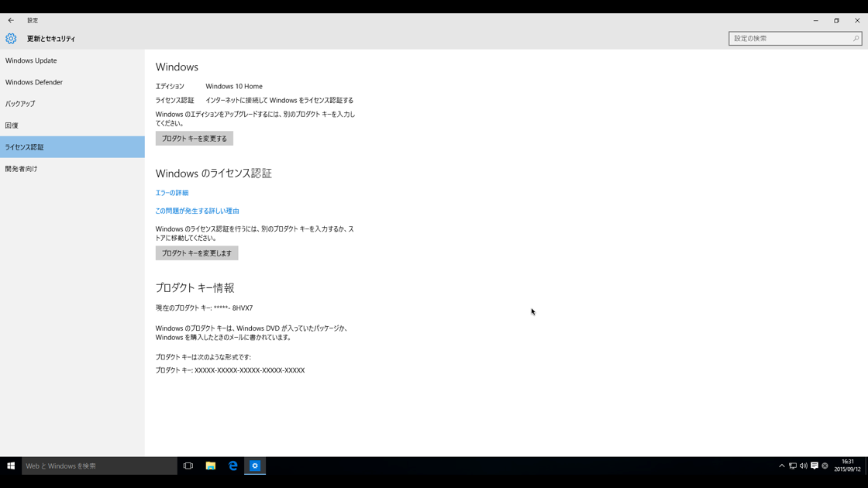This screenshot has height=488, width=868.
Task: Minimize the Settings window
Action: 815,20
